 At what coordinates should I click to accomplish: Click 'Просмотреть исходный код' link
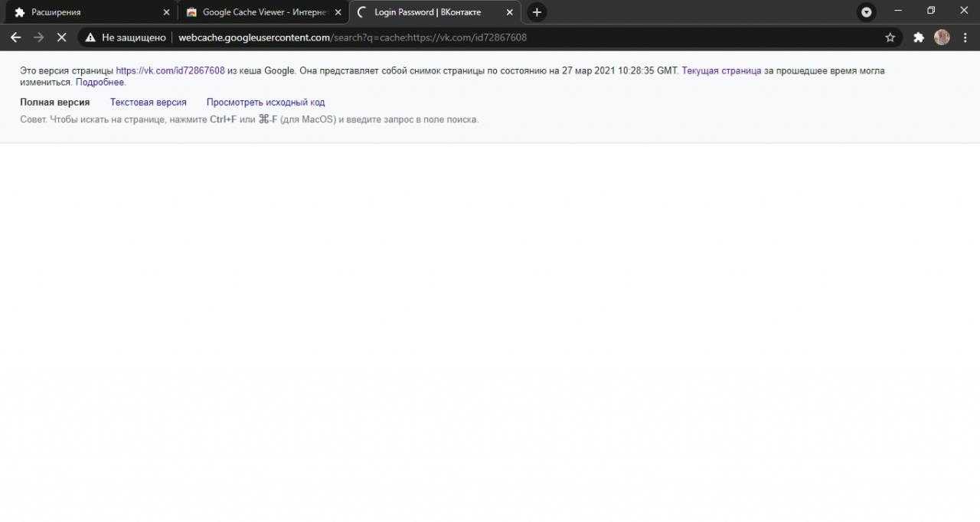(x=266, y=102)
